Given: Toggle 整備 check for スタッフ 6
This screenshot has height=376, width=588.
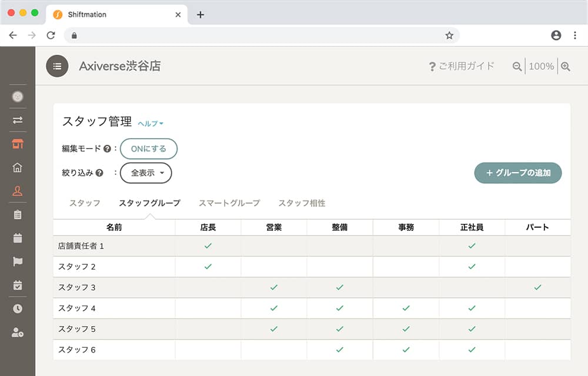Looking at the screenshot, I should pos(340,350).
